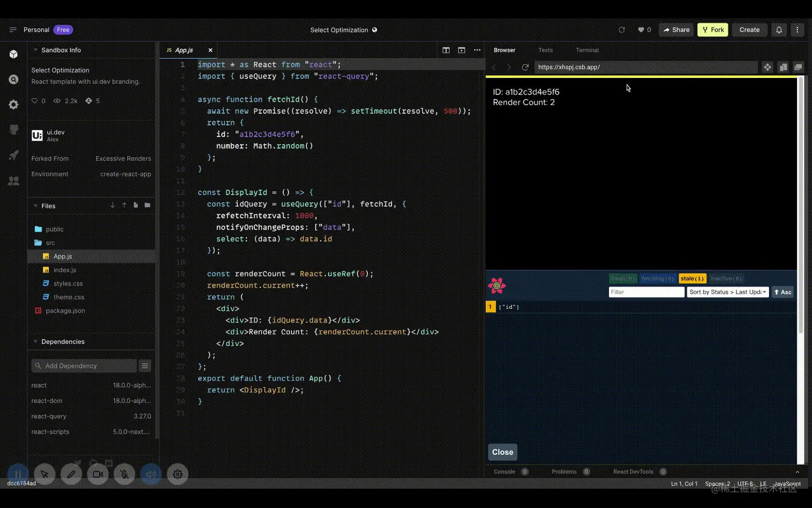Toggle the recorder camera
Viewport: 812px width, 508px height.
(x=98, y=474)
